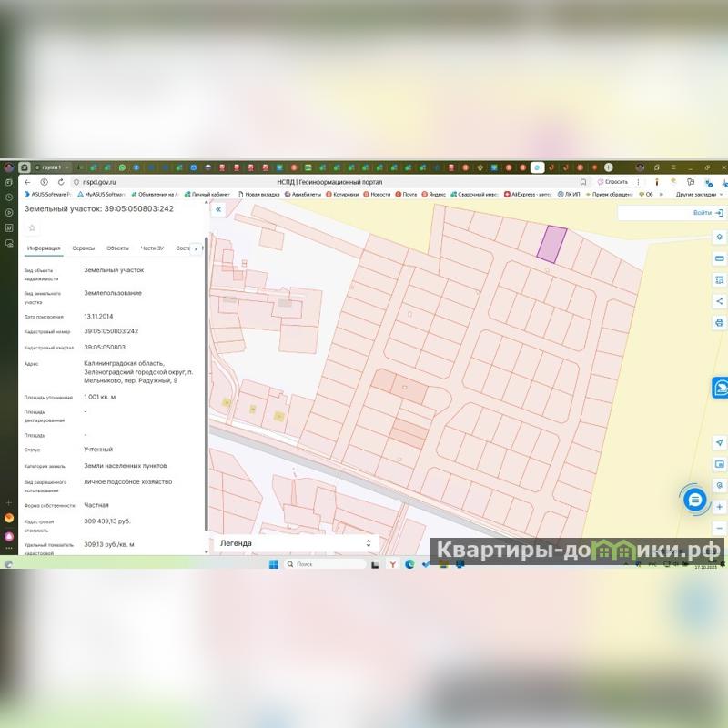Image resolution: width=728 pixels, height=728 pixels.
Task: Switch to the Объекты tab
Action: [117, 248]
